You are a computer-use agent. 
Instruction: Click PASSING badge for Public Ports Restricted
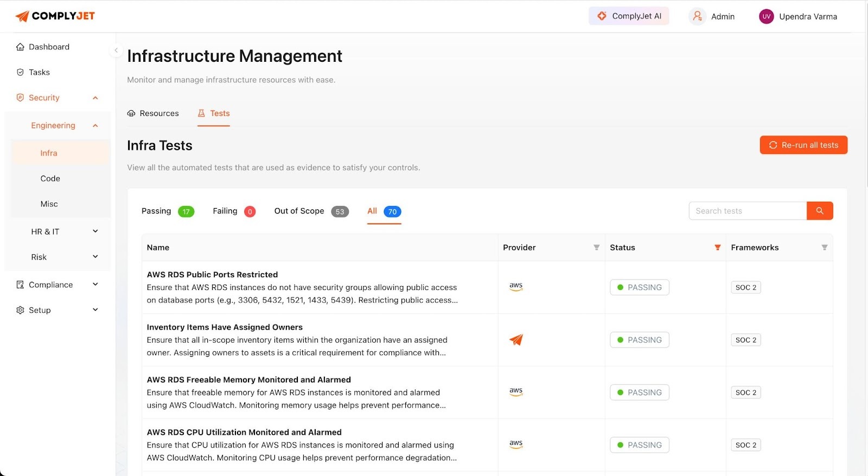pyautogui.click(x=640, y=287)
